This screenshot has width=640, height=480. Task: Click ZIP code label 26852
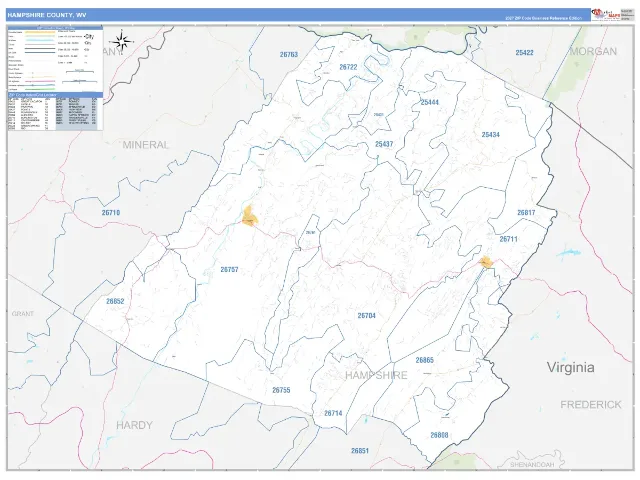pos(115,301)
